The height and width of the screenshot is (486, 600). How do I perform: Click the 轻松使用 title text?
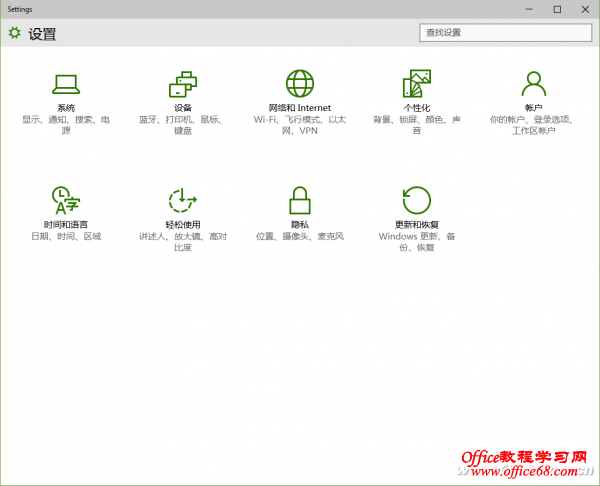tap(183, 225)
